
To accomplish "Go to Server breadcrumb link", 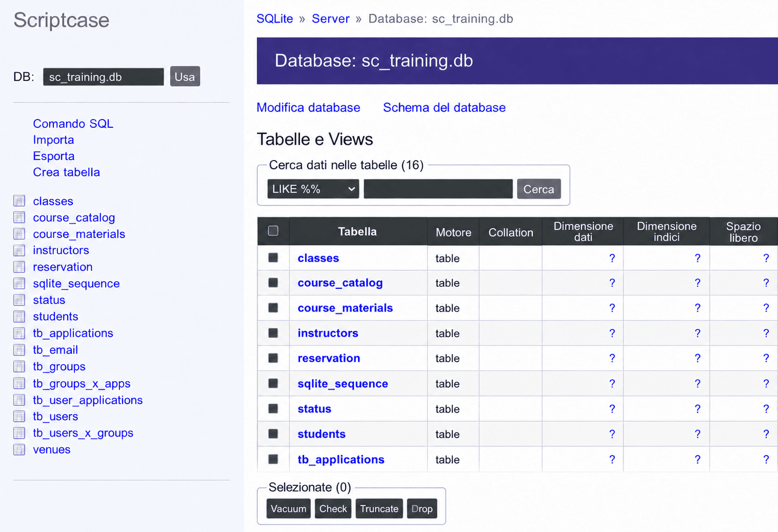I will click(331, 19).
